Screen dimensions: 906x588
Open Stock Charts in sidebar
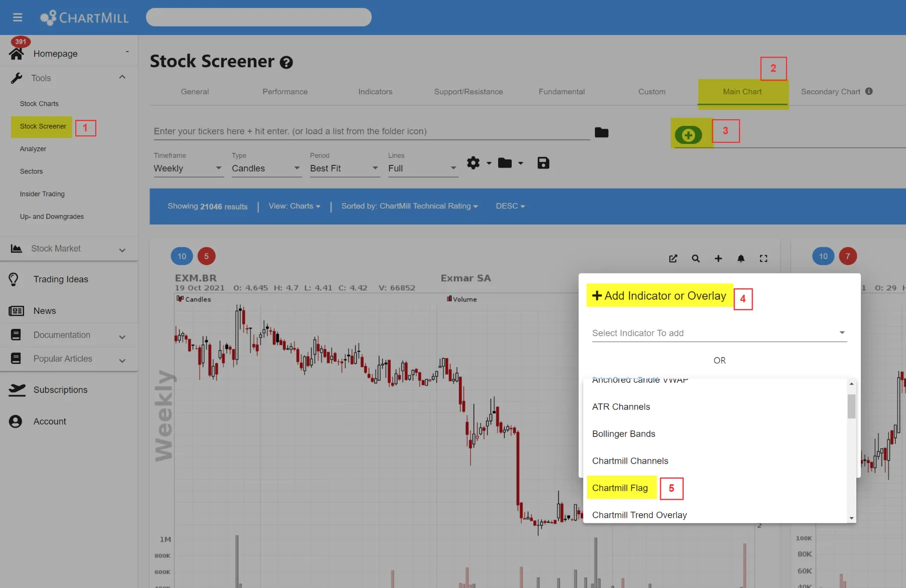(x=39, y=104)
